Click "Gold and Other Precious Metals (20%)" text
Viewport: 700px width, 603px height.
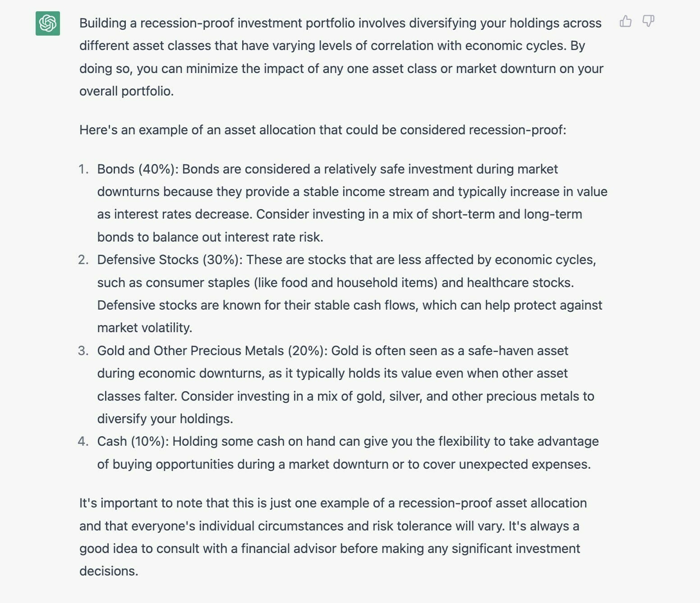click(210, 351)
